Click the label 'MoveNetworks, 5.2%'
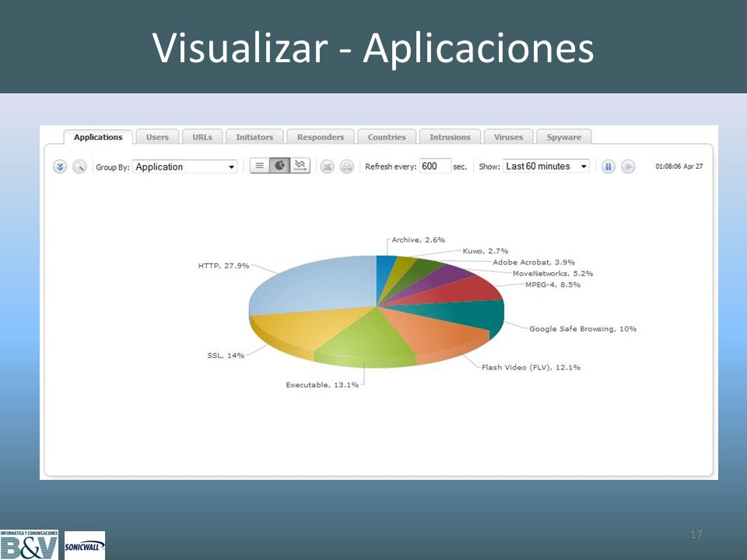Viewport: 747px width, 560px height. (552, 273)
